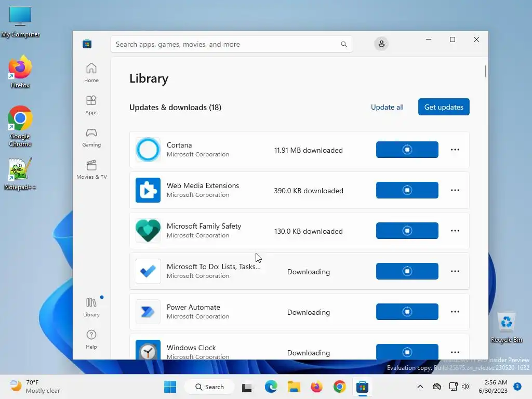Click the Web Media Extensions app icon

pyautogui.click(x=148, y=190)
